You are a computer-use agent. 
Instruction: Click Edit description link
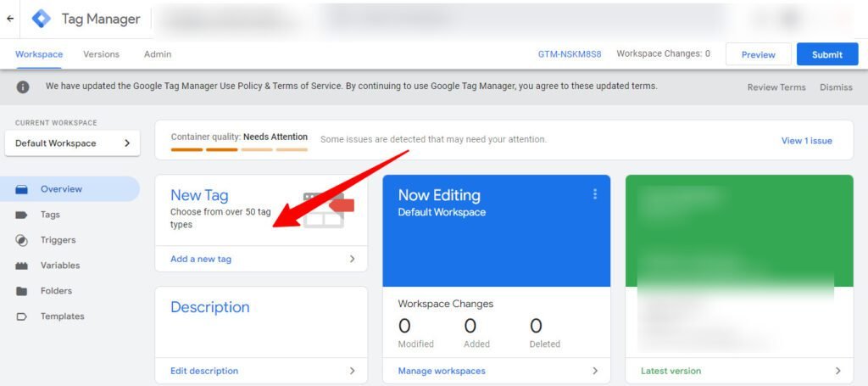pyautogui.click(x=204, y=371)
